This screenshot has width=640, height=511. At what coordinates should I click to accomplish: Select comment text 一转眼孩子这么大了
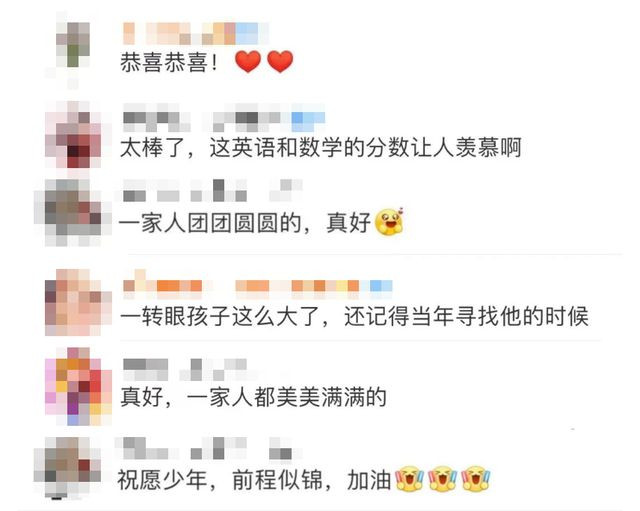click(222, 316)
